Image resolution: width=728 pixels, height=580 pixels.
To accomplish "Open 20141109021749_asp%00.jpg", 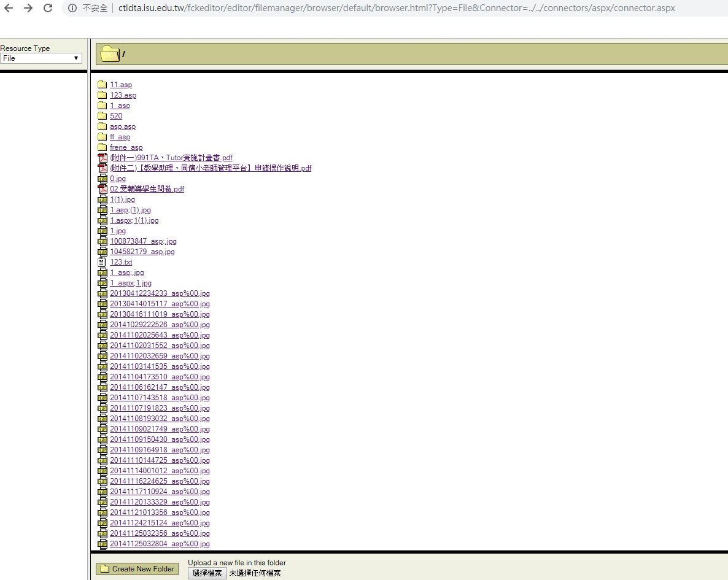I will point(160,429).
